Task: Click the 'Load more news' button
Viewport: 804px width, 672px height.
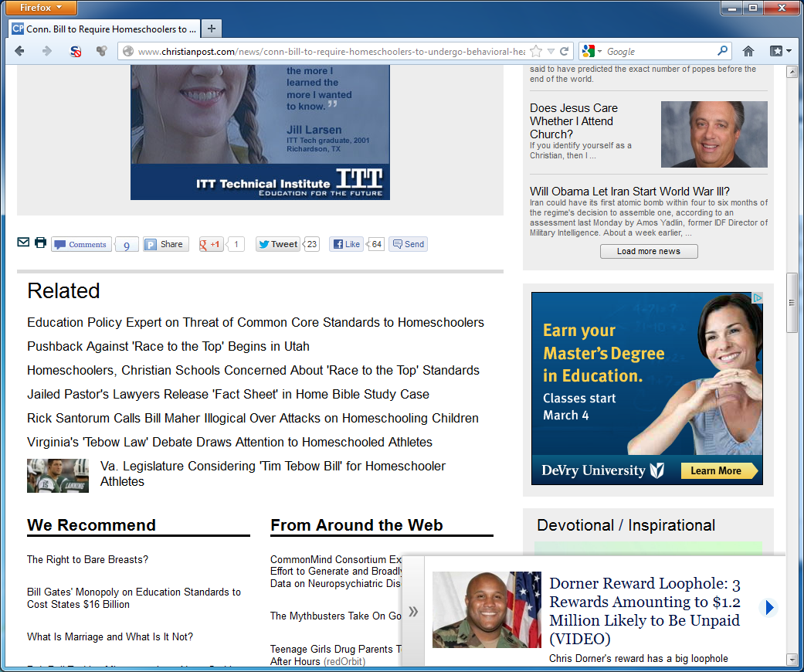Action: 649,251
